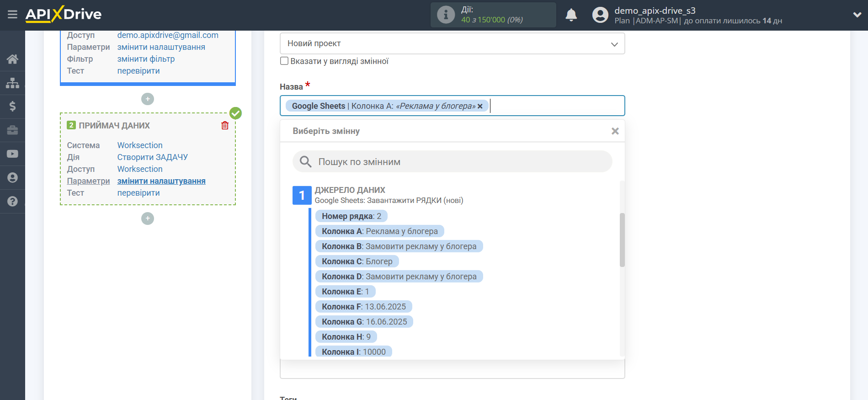Select variable 'Колонка H: 9'
868x400 pixels.
[x=346, y=337]
